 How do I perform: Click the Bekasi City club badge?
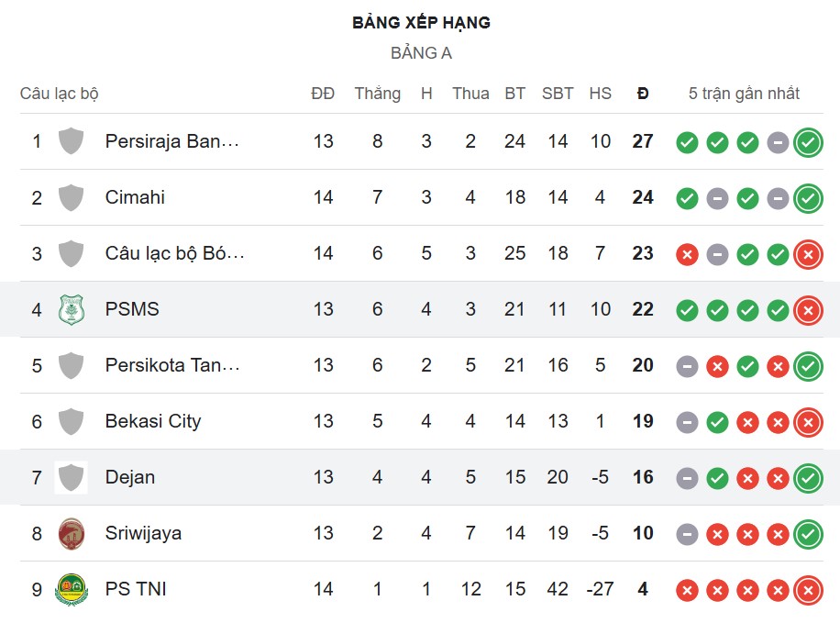click(72, 422)
